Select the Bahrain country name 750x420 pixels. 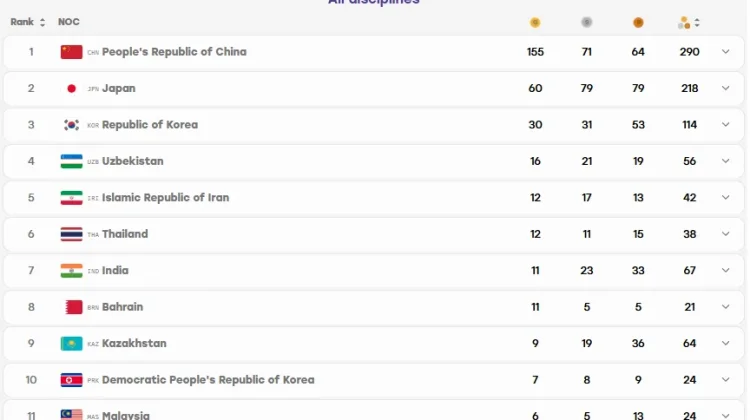click(122, 307)
